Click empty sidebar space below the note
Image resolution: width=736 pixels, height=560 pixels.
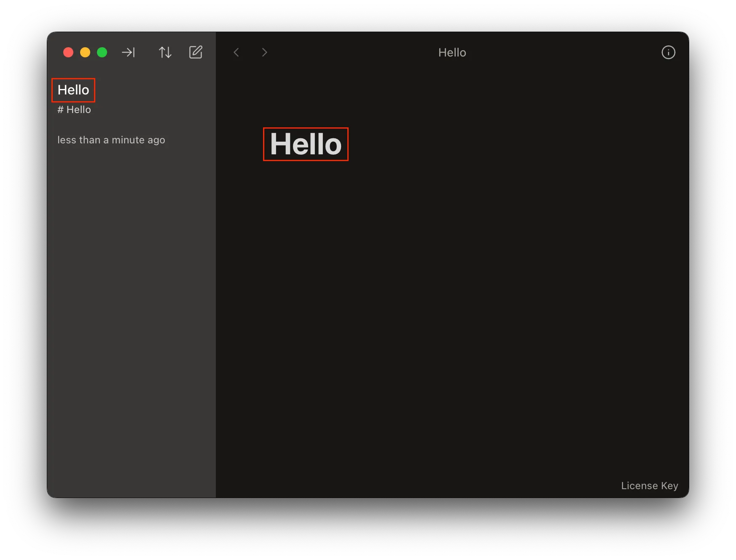131,316
